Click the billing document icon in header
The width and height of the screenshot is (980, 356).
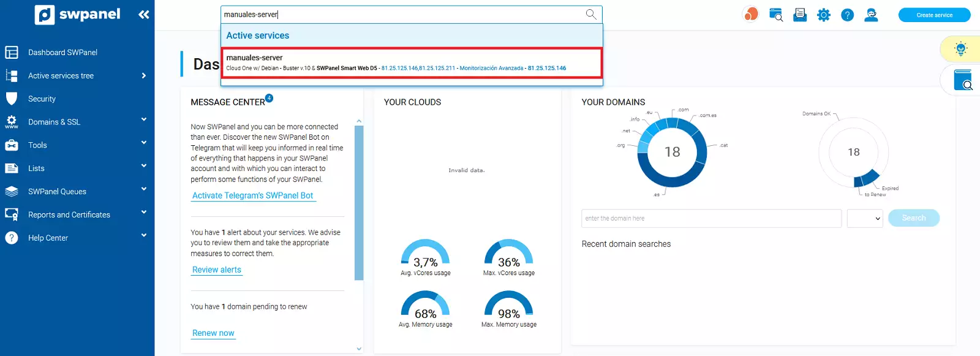799,15
